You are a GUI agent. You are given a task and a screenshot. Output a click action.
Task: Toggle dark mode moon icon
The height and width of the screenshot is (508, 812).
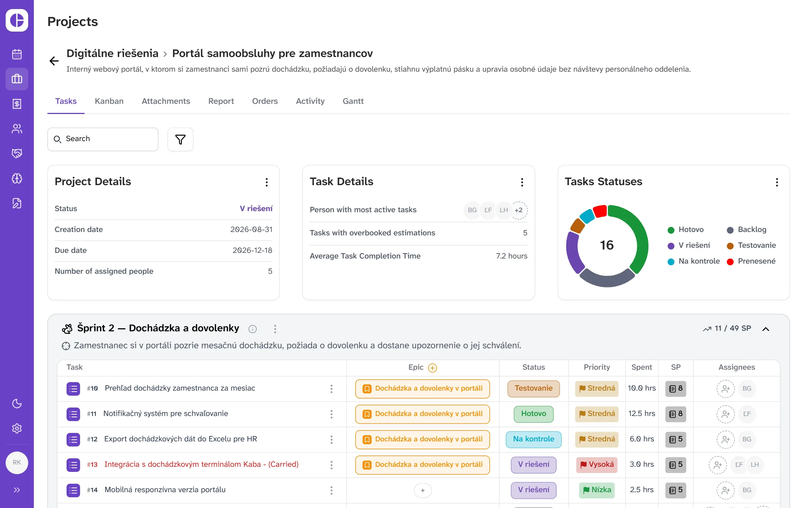(17, 404)
